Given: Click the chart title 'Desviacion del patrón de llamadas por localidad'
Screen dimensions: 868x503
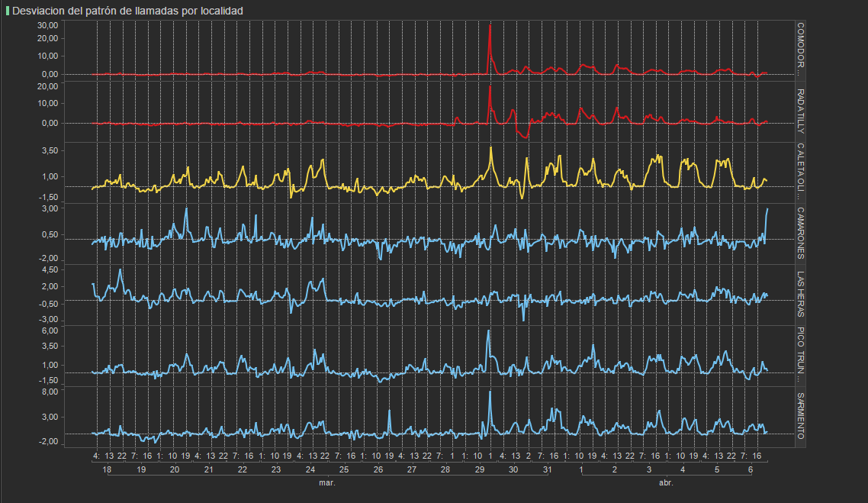Looking at the screenshot, I should (127, 11).
